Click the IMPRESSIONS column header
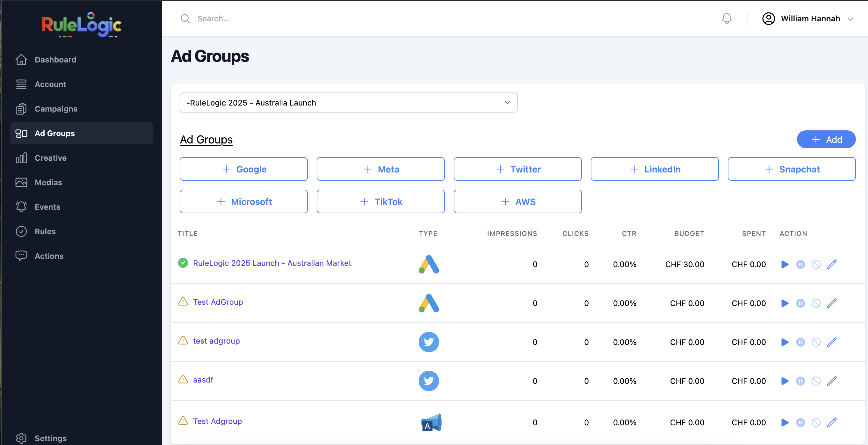Image resolution: width=868 pixels, height=445 pixels. click(512, 233)
